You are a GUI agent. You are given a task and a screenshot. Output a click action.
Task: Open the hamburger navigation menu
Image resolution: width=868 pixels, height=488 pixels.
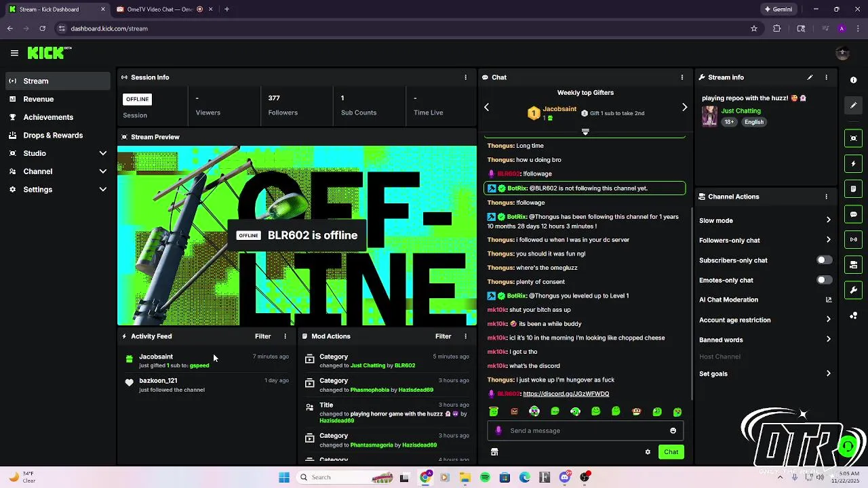coord(14,53)
